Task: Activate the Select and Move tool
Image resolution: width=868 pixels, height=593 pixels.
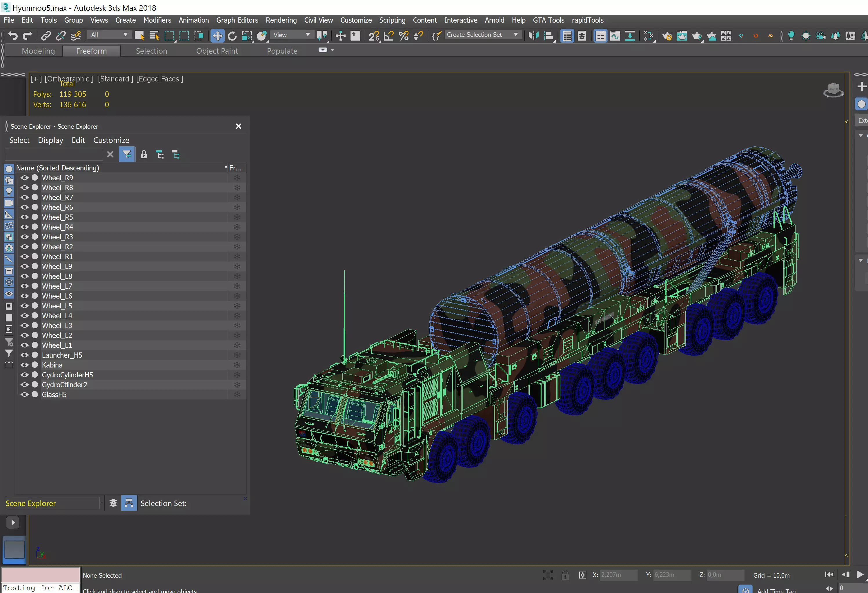Action: click(217, 36)
